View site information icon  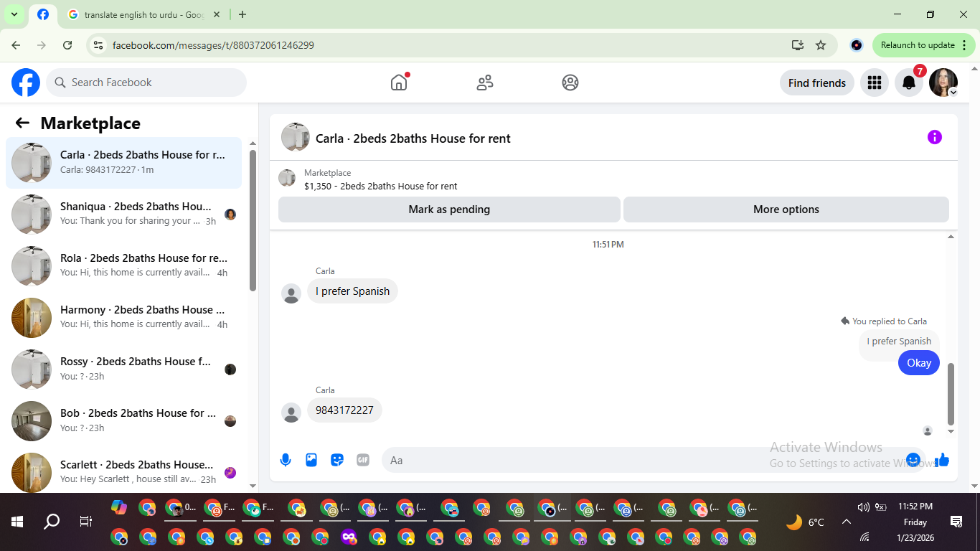pos(99,45)
